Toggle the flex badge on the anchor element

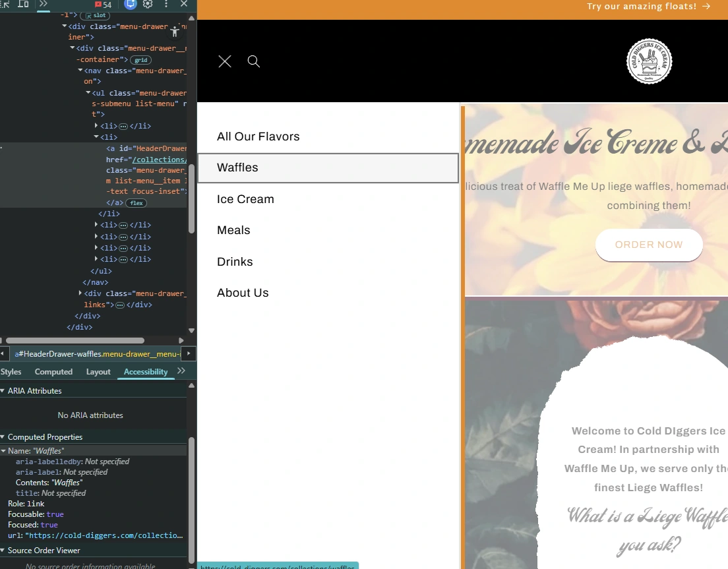[x=136, y=203]
